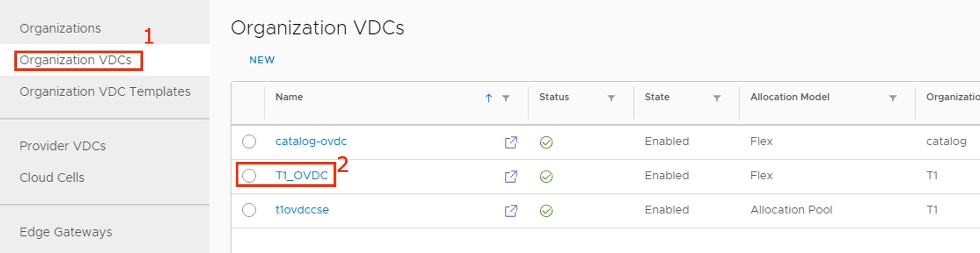The height and width of the screenshot is (253, 980).
Task: Select the t1ovdccse radio button
Action: coord(249,210)
